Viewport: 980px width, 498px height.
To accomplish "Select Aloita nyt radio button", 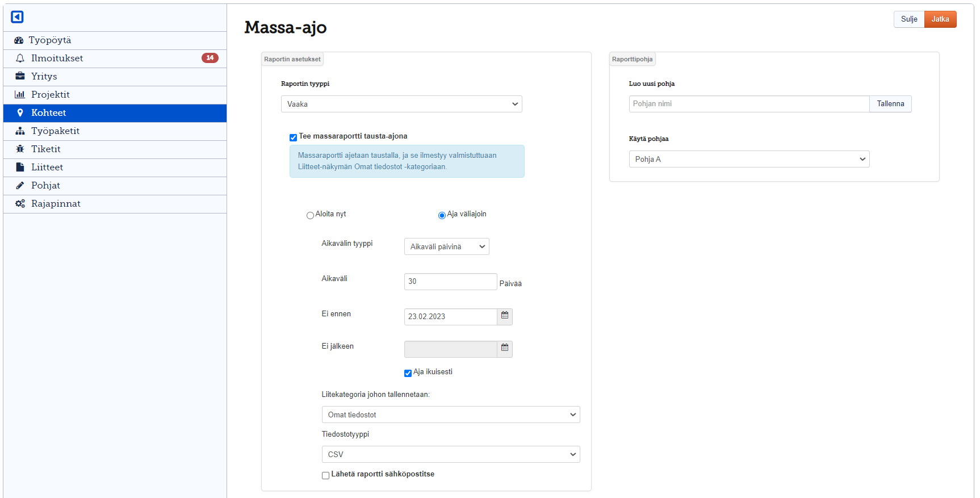I will point(310,215).
